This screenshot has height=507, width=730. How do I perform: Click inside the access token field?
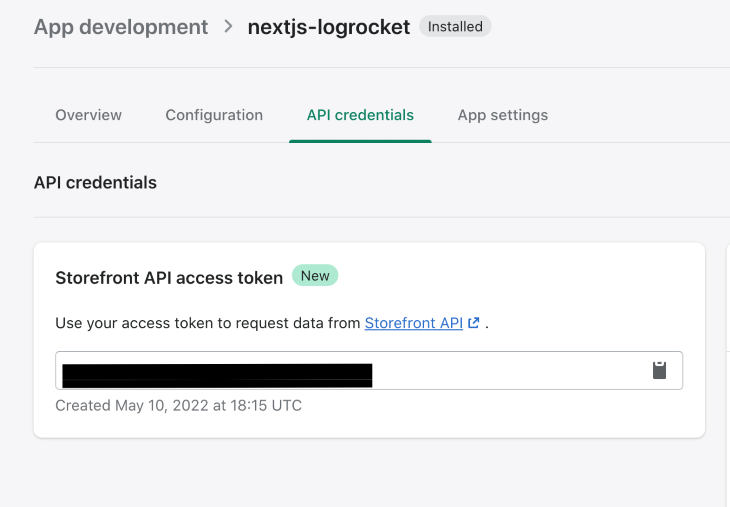[369, 371]
